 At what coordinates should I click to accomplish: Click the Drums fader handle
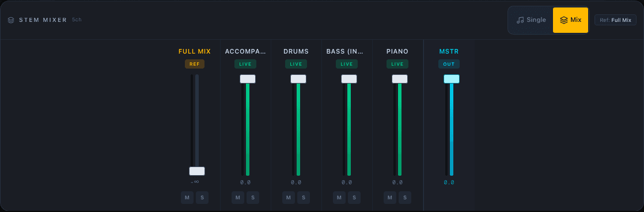tap(298, 79)
